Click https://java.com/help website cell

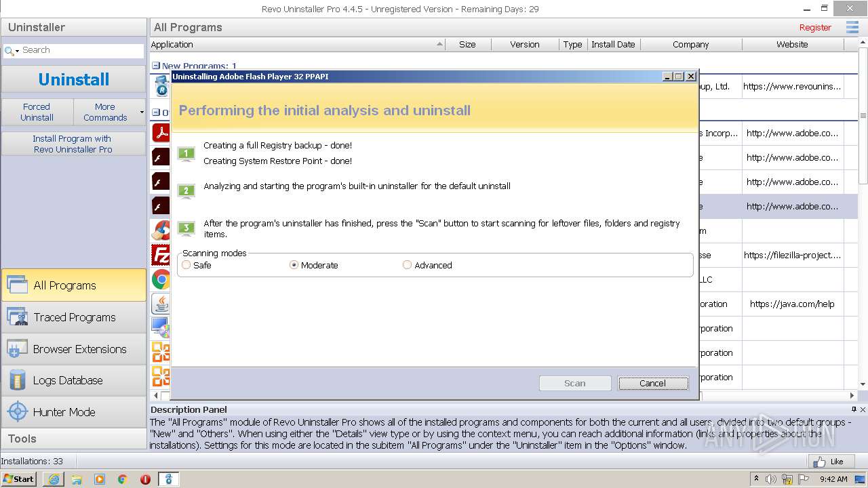click(792, 304)
